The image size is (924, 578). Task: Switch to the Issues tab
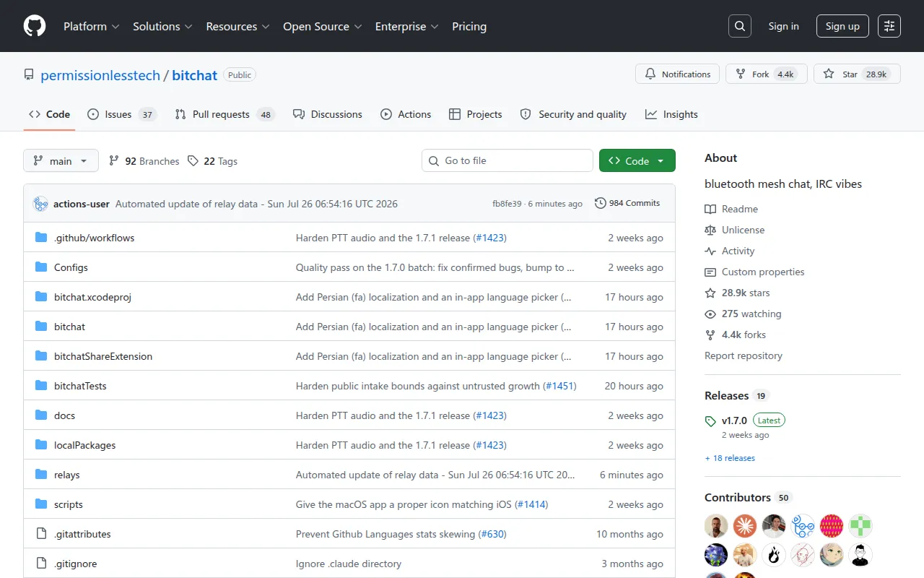click(x=121, y=114)
